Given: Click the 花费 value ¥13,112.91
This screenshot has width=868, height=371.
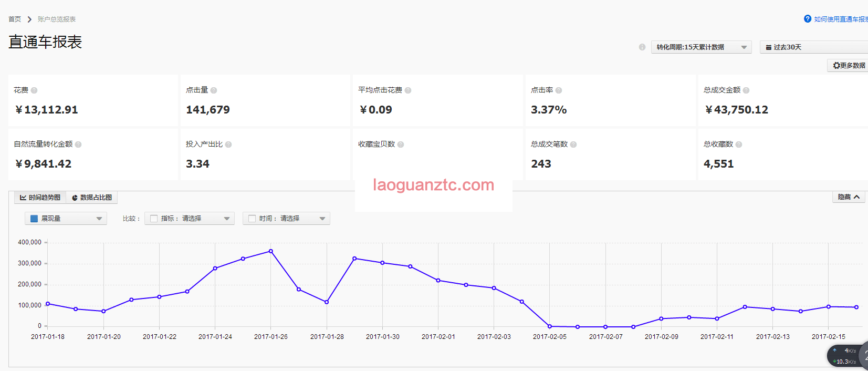Looking at the screenshot, I should 47,110.
